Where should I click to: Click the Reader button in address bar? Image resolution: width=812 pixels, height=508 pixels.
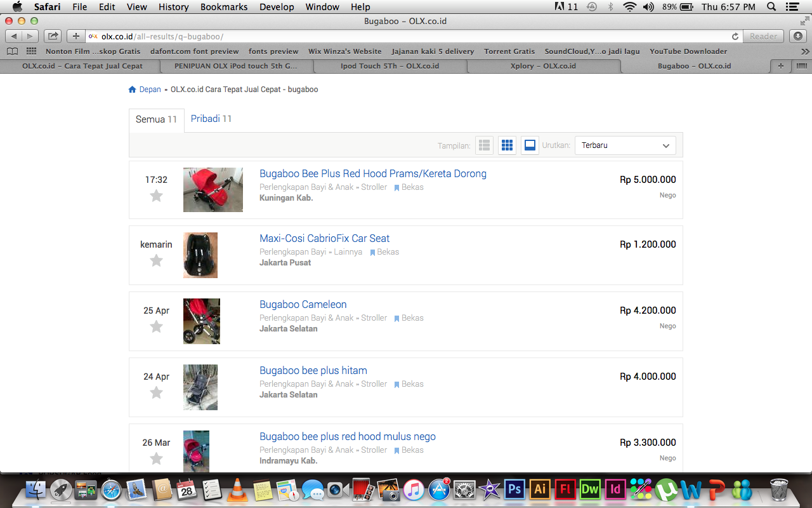[764, 37]
